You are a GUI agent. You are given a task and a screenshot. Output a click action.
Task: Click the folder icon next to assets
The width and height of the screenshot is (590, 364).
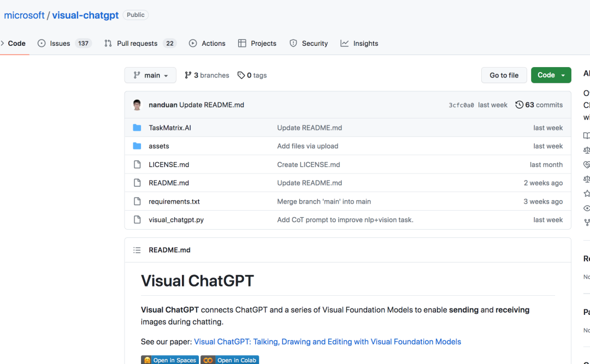[x=137, y=146]
